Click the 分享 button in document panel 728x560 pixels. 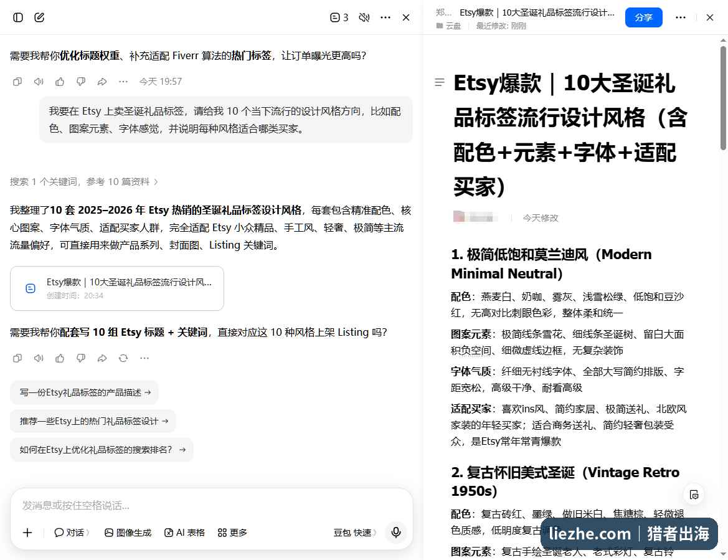(643, 17)
